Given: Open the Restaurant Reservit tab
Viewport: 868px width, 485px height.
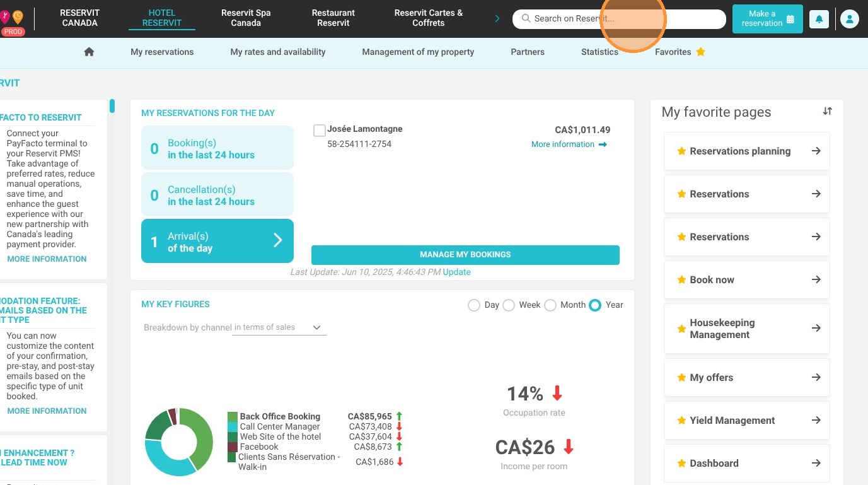Looking at the screenshot, I should [333, 18].
